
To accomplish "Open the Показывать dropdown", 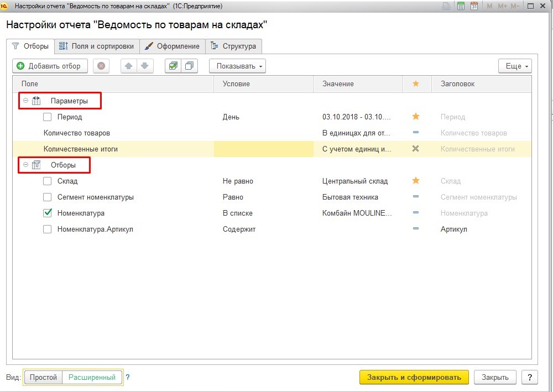I will point(237,66).
